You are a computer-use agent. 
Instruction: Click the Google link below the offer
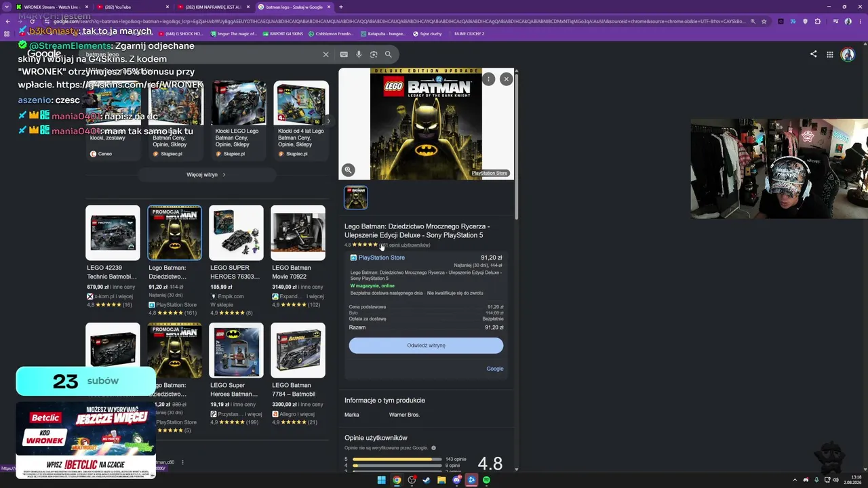tap(495, 369)
